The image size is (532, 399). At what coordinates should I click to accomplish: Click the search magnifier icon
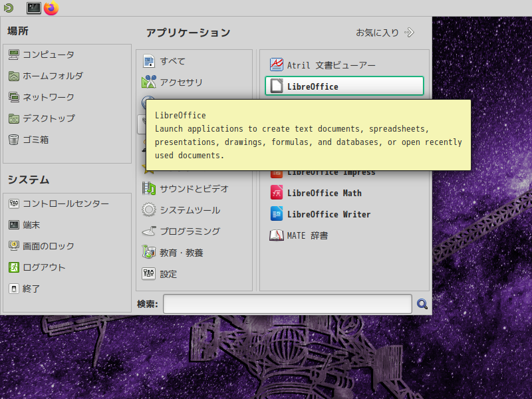(x=422, y=304)
